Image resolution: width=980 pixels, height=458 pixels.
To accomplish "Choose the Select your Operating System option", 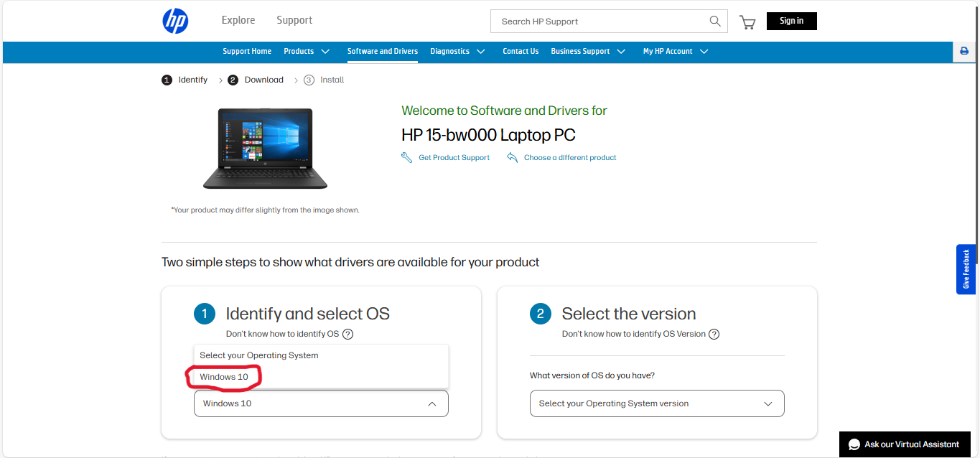I will pyautogui.click(x=321, y=355).
